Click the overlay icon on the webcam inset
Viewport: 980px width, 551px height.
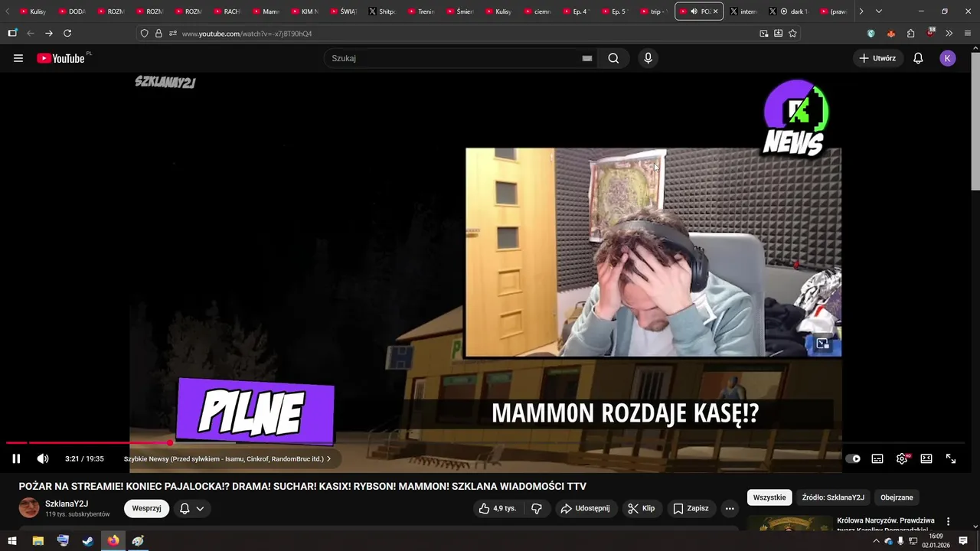[822, 344]
